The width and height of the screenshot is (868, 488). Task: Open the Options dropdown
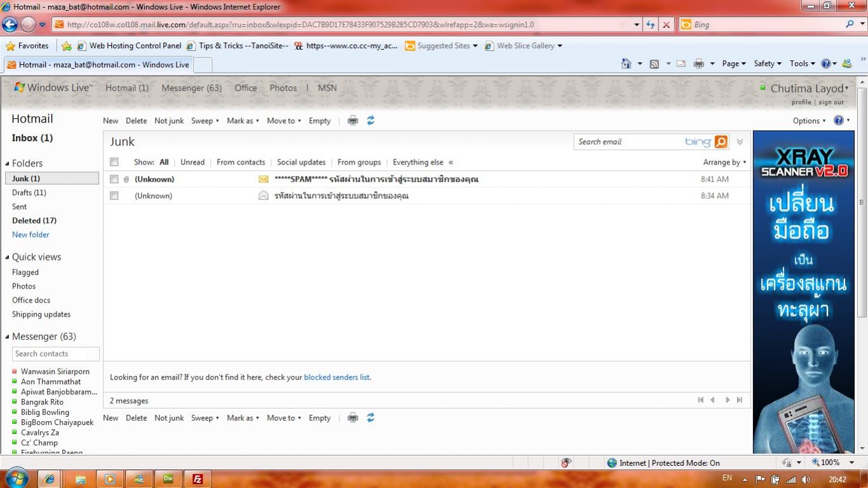tap(809, 121)
